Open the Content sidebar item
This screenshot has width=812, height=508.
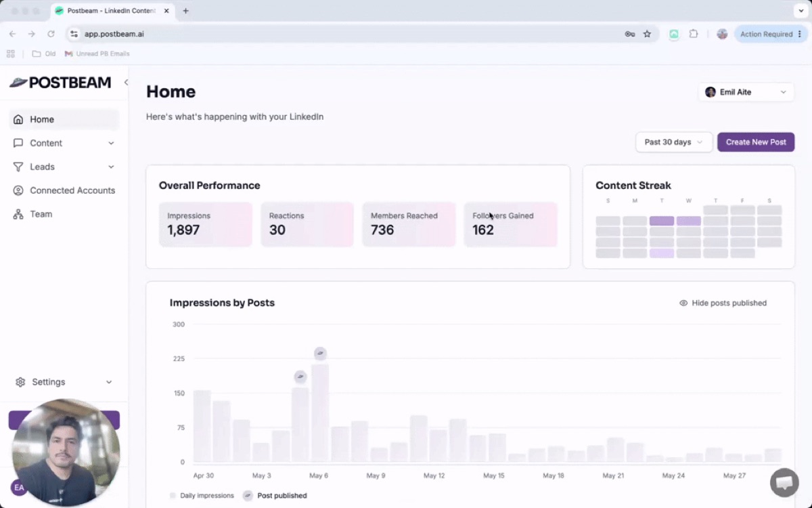click(64, 143)
